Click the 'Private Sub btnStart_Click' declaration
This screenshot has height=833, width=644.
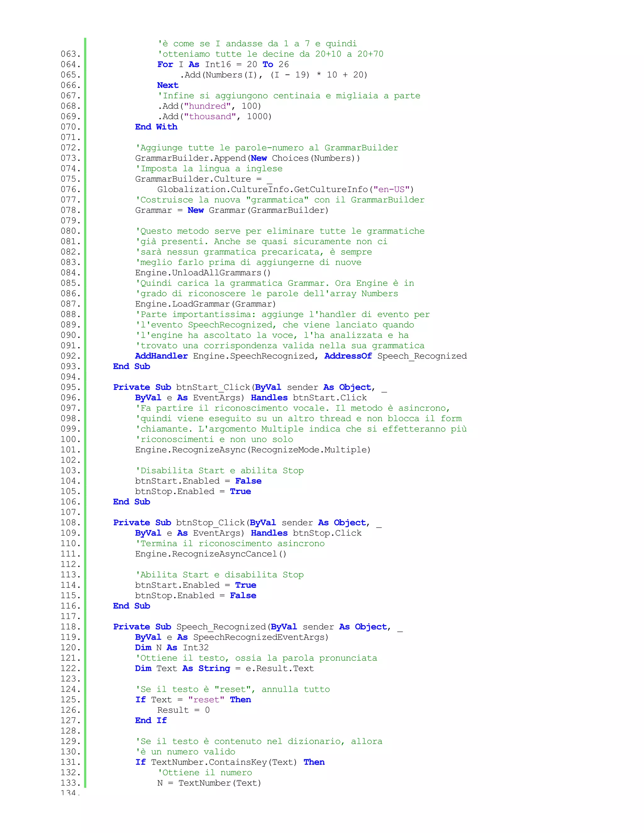[250, 388]
